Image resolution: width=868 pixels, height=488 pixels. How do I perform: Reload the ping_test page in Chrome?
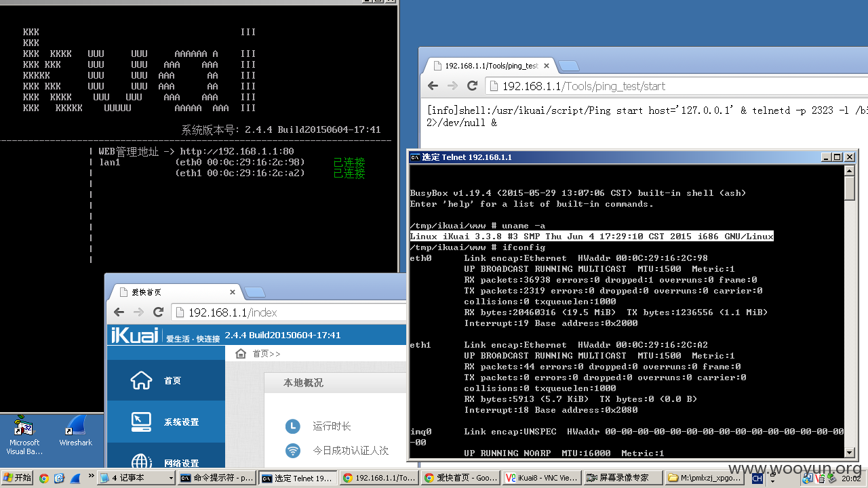(x=473, y=86)
